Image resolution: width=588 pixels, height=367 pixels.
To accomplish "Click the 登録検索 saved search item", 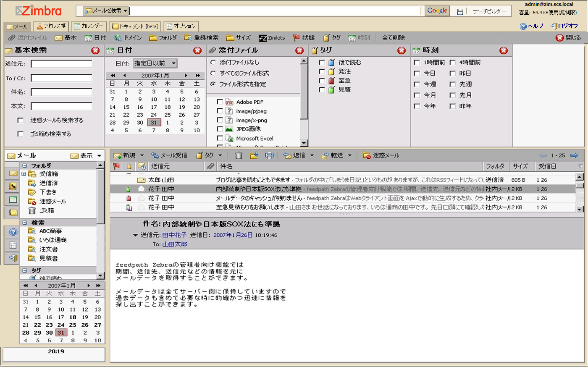I will [x=201, y=38].
